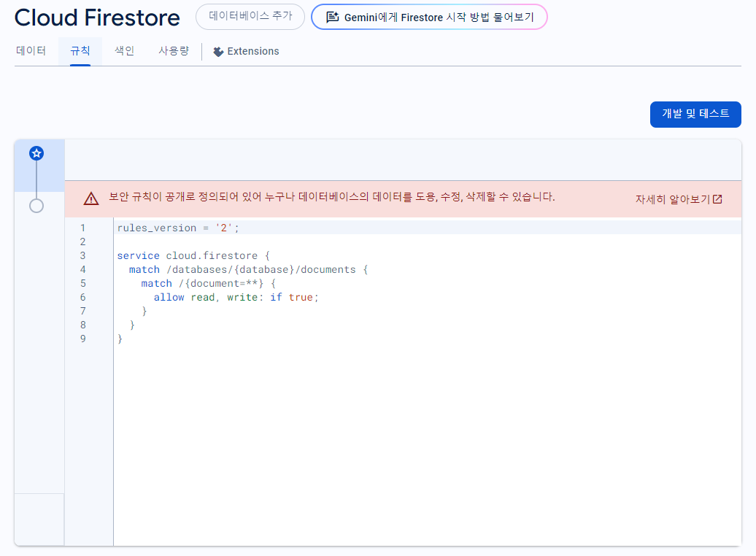The width and height of the screenshot is (756, 556).
Task: Click the Extensions puzzle icon
Action: (x=218, y=52)
